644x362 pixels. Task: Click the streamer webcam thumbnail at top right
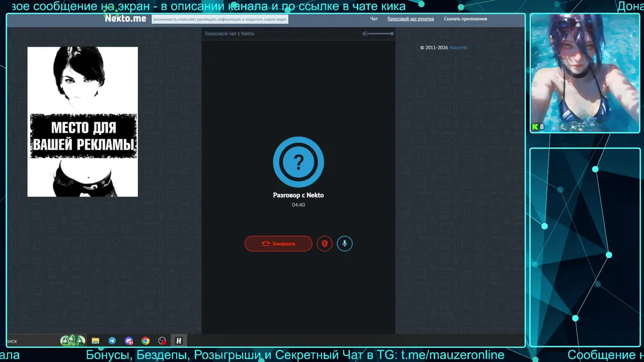click(x=584, y=73)
